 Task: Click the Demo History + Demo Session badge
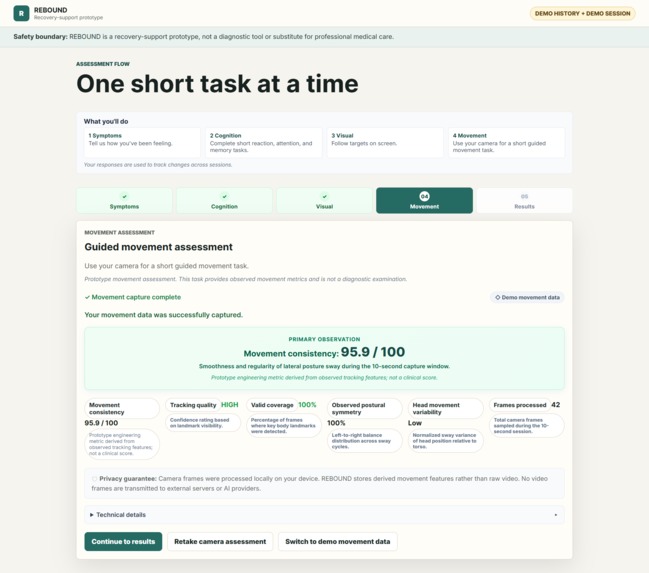582,13
